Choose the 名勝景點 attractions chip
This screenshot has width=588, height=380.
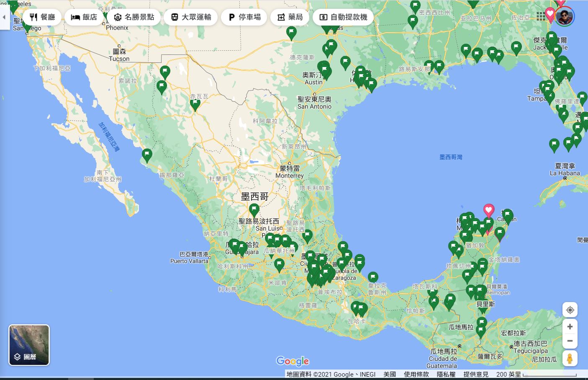[134, 17]
